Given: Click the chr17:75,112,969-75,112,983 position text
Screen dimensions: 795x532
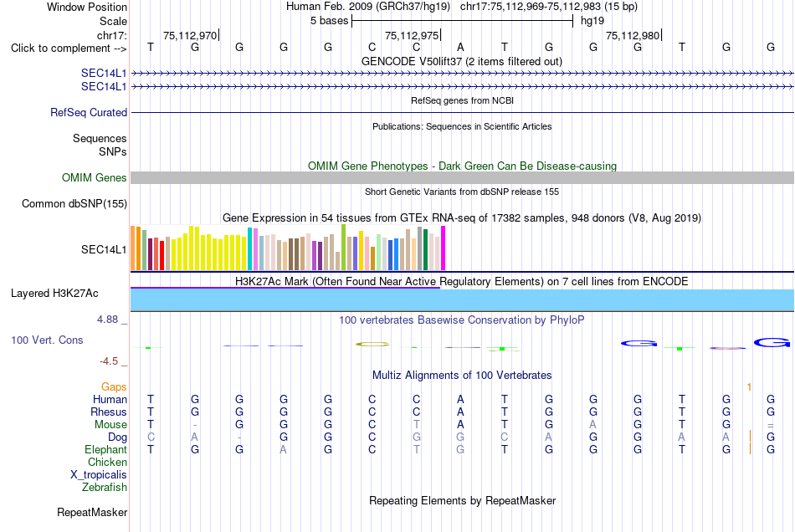Looking at the screenshot, I should (x=549, y=7).
